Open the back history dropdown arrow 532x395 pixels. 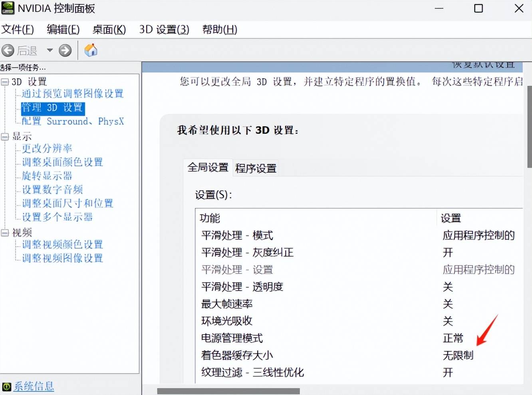pyautogui.click(x=50, y=50)
